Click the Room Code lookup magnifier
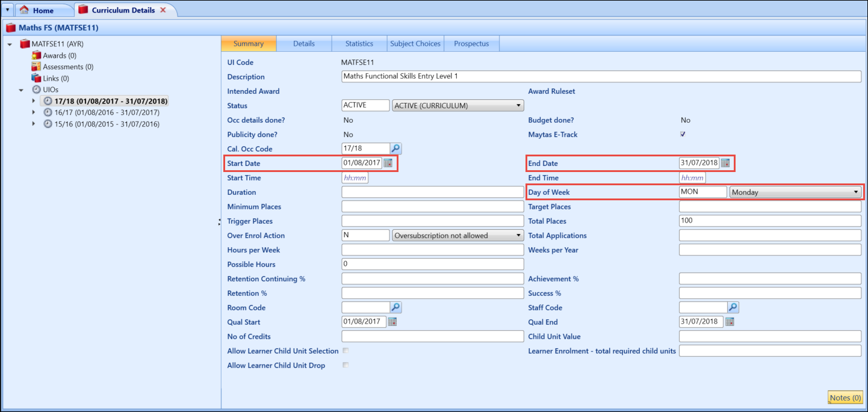868x412 pixels. click(x=395, y=307)
